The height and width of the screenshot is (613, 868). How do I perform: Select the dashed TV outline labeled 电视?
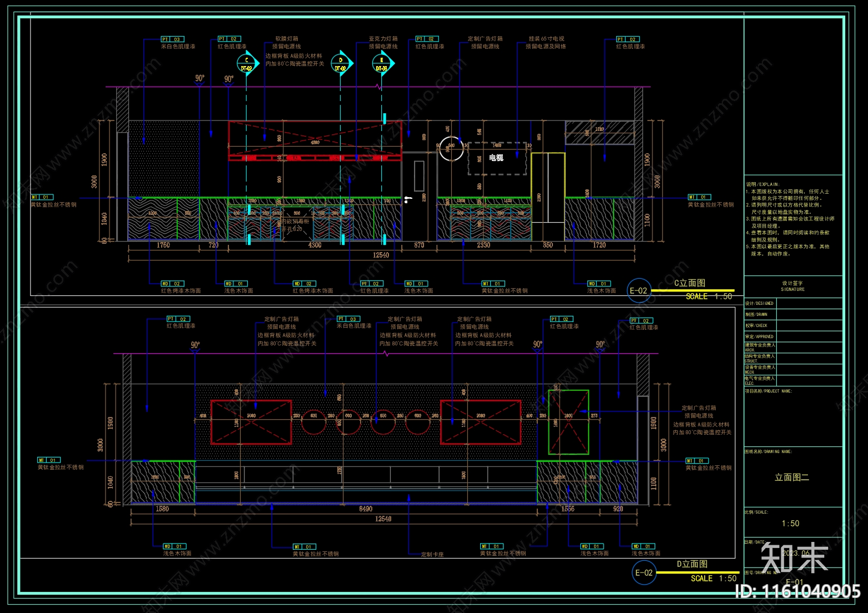pyautogui.click(x=496, y=158)
